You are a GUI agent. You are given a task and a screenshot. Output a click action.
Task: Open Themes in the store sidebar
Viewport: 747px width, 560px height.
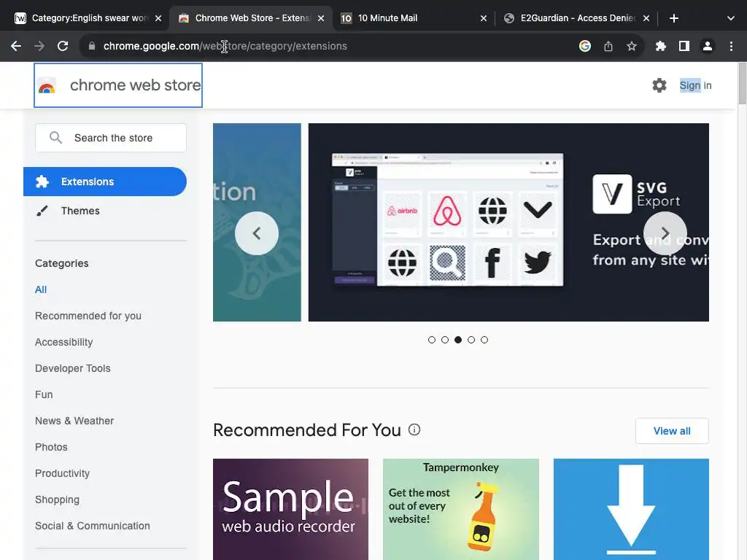coord(80,211)
